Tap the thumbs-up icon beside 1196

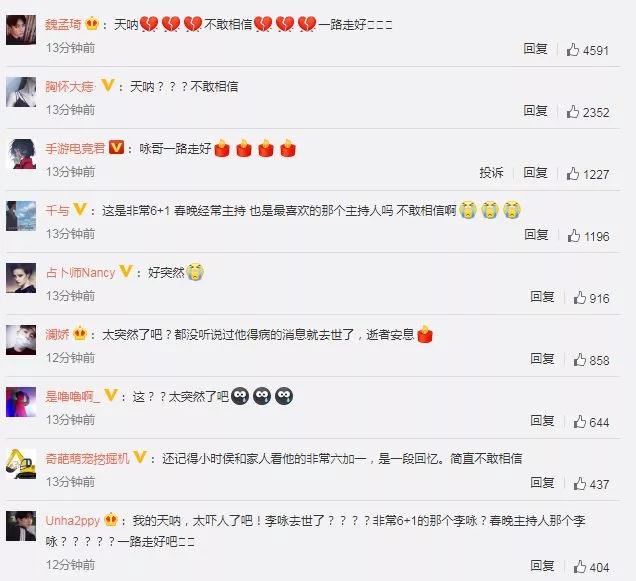[x=574, y=235]
